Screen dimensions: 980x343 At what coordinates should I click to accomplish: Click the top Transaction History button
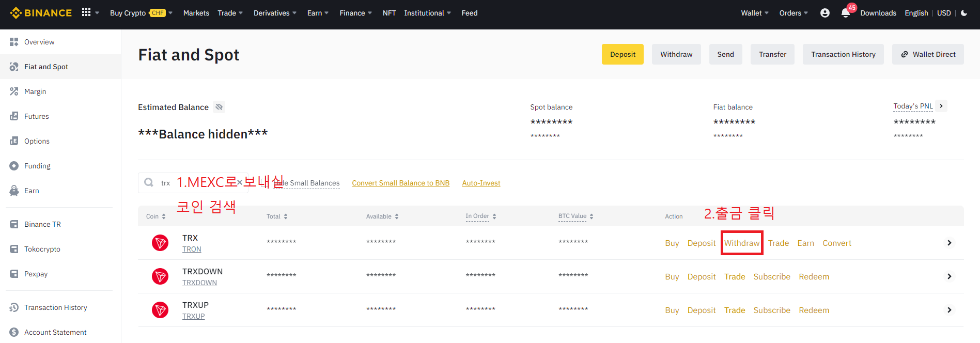coord(843,54)
